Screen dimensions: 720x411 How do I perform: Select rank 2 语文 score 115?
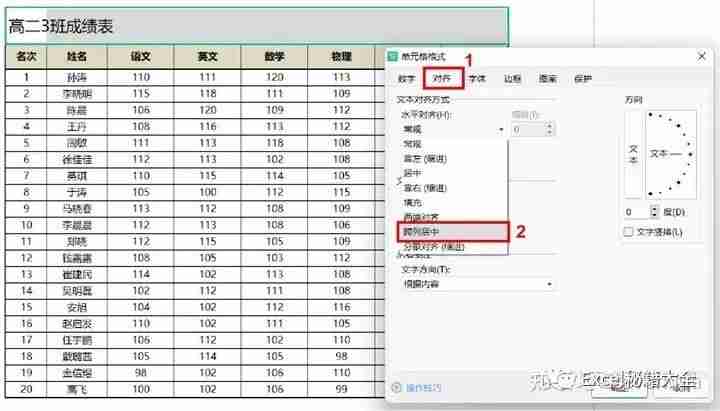click(x=141, y=94)
